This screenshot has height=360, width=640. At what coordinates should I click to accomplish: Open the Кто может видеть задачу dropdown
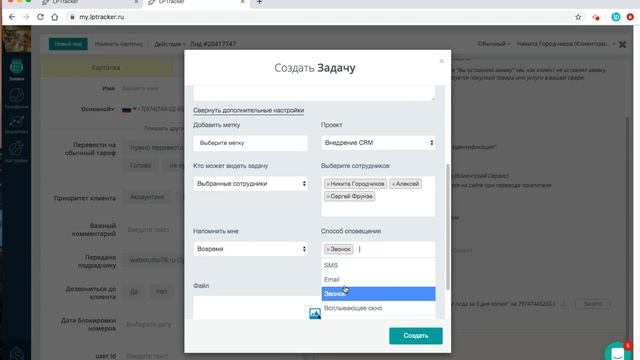(251, 184)
